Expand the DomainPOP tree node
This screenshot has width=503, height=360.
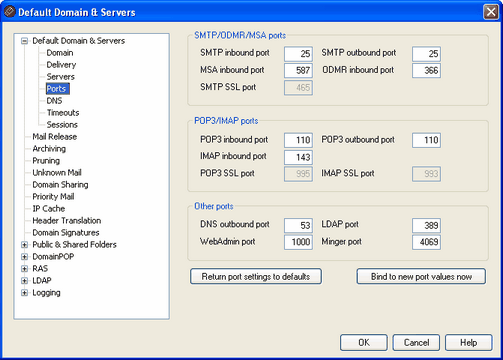point(24,257)
